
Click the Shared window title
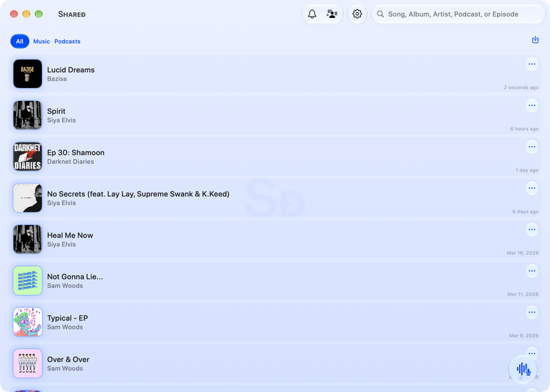click(x=72, y=14)
